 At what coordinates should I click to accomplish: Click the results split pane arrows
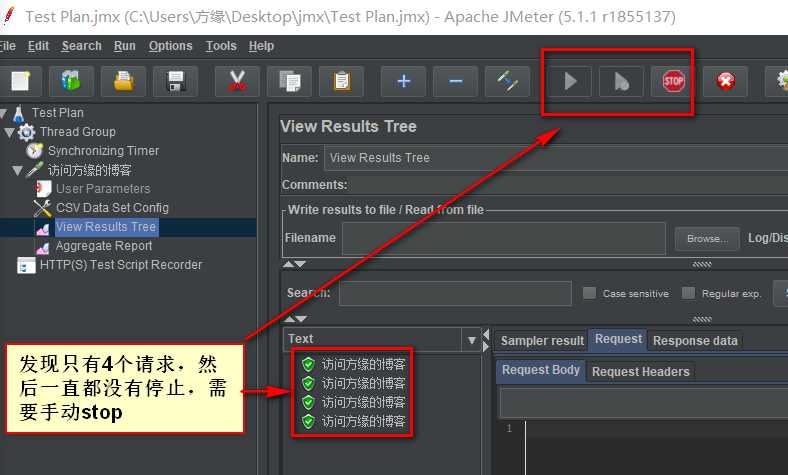coord(486,340)
